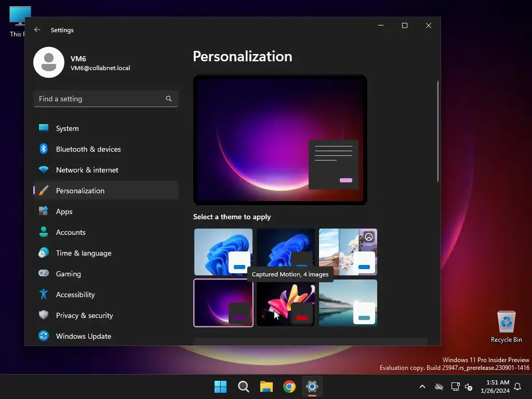Click the Bluetooth icon in sidebar
The height and width of the screenshot is (399, 532).
tap(44, 149)
